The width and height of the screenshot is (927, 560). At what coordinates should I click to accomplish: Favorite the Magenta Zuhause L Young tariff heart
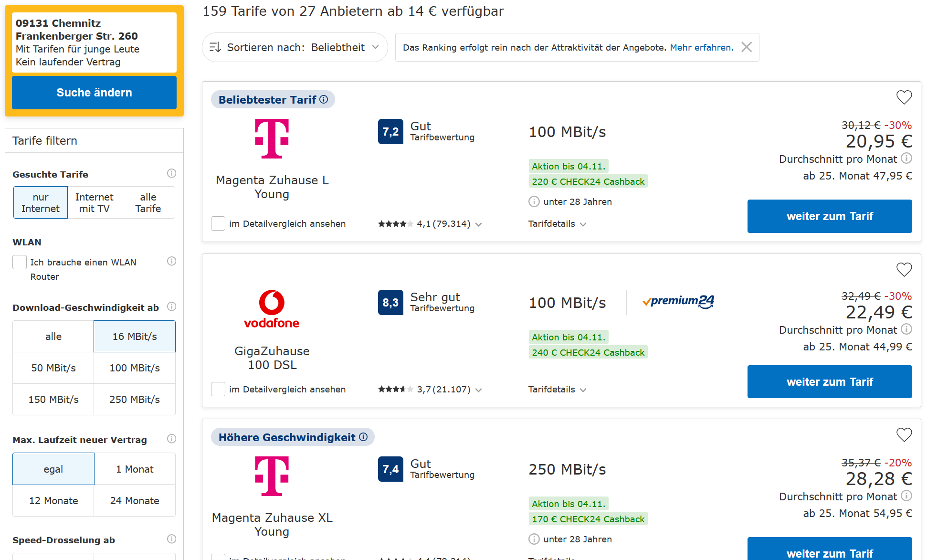[904, 97]
